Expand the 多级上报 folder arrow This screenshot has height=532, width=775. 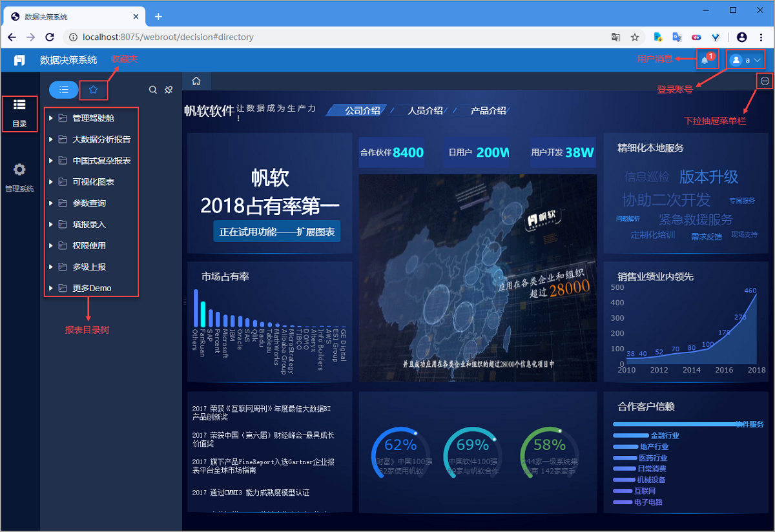pos(51,267)
